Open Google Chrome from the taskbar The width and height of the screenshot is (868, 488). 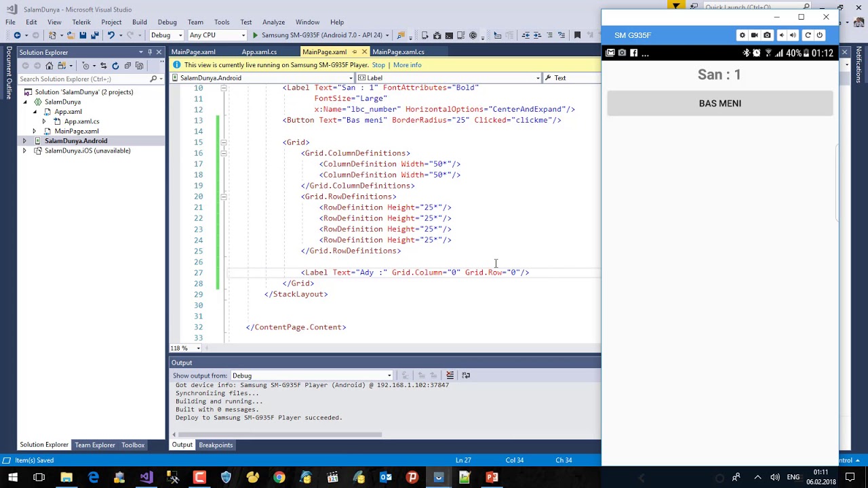[x=279, y=477]
